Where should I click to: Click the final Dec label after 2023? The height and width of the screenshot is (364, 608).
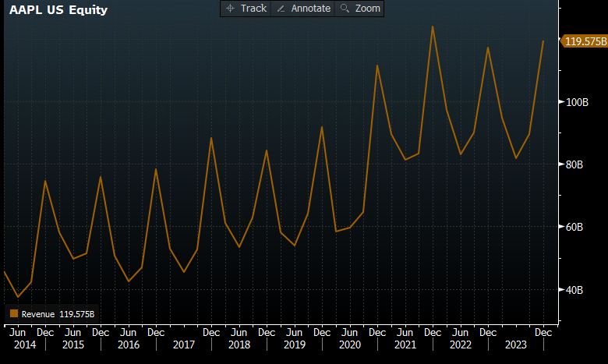pos(543,333)
